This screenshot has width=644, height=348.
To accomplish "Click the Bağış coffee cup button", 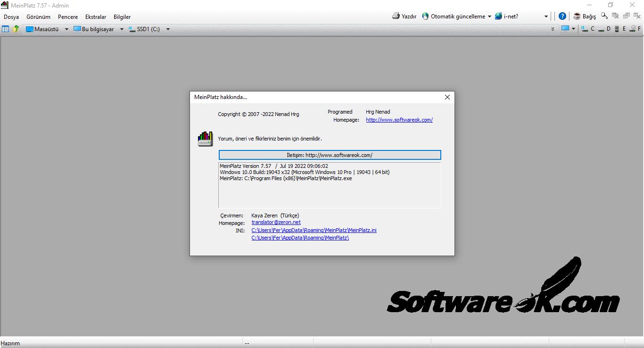I will pyautogui.click(x=585, y=16).
